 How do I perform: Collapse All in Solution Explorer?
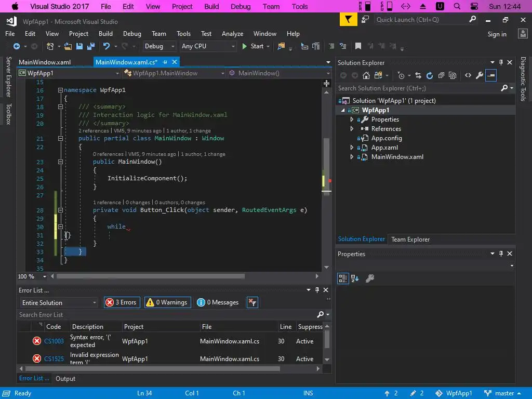tap(441, 75)
